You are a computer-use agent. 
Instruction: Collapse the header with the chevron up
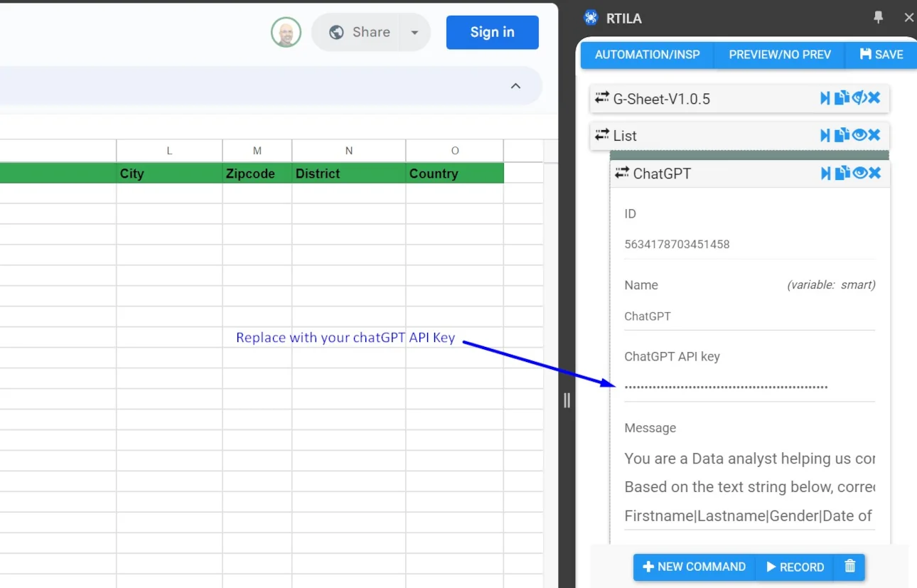point(515,86)
